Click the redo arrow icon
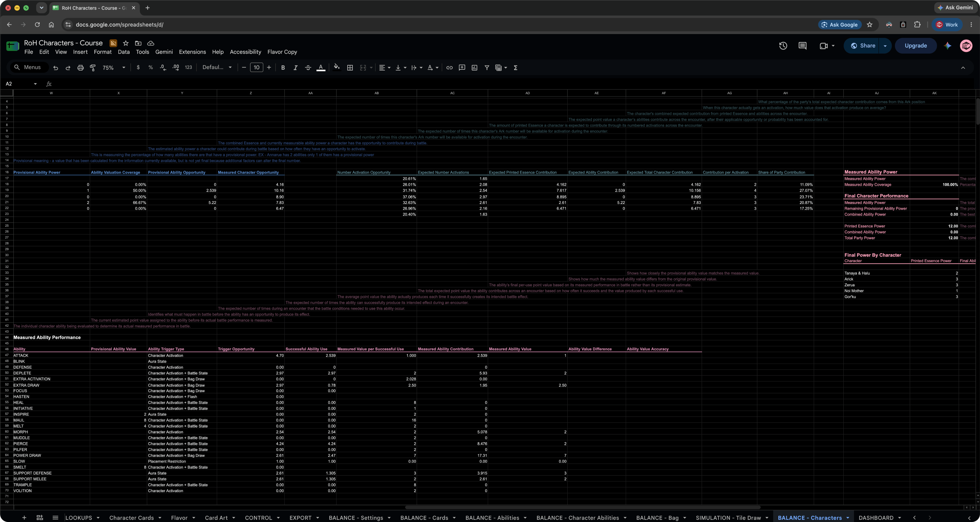This screenshot has height=522, width=980. tap(68, 68)
